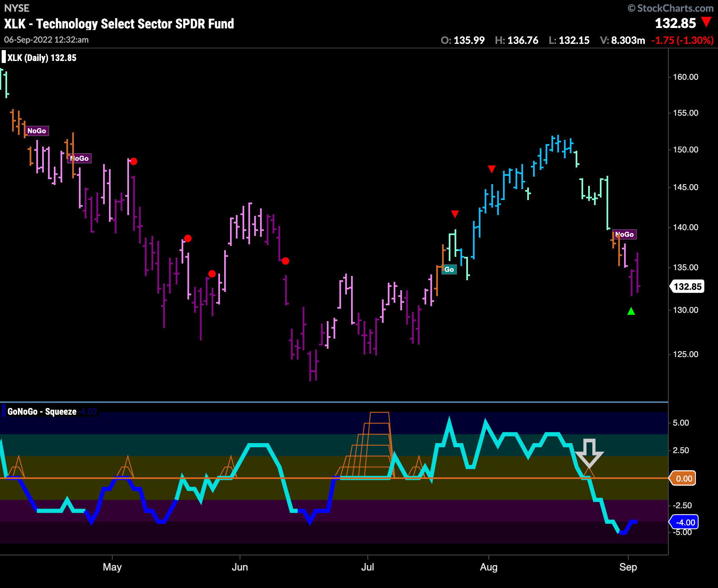Click the Sep label on the time axis

click(x=628, y=567)
